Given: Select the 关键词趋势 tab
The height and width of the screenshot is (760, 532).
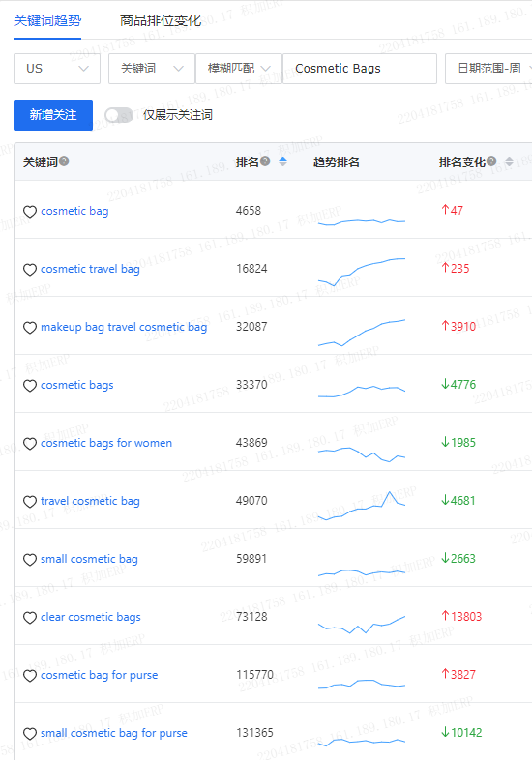Looking at the screenshot, I should pyautogui.click(x=47, y=20).
